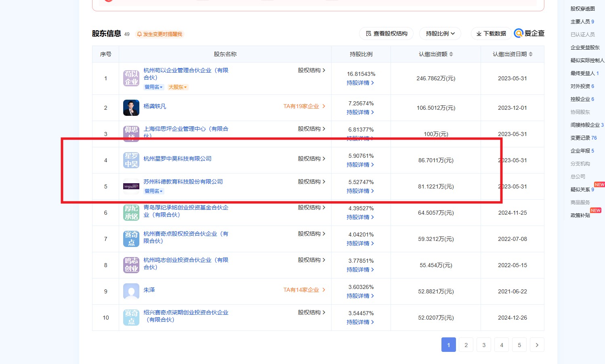The image size is (605, 364).
Task: Expand 曾用名 tag for 苏州科德教育
Action: coord(153,191)
